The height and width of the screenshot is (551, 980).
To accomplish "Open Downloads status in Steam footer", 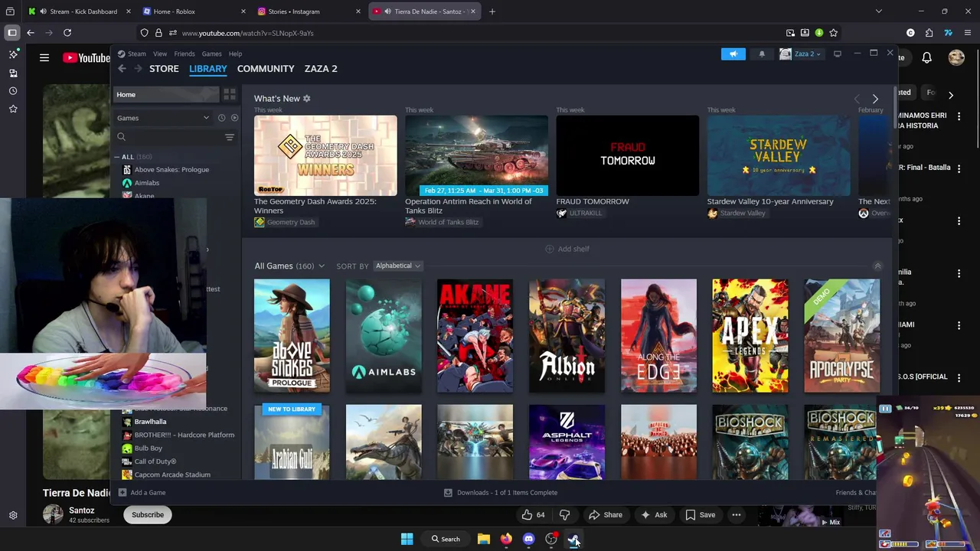I will (x=501, y=493).
